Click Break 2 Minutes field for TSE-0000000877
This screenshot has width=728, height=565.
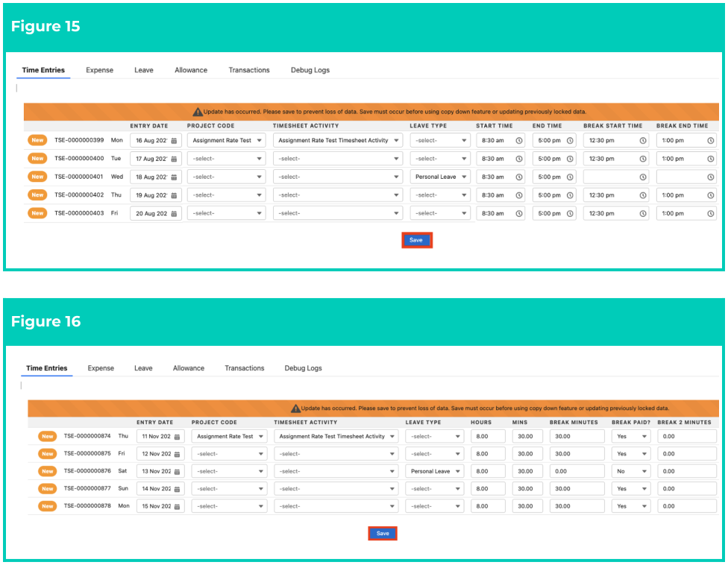687,489
